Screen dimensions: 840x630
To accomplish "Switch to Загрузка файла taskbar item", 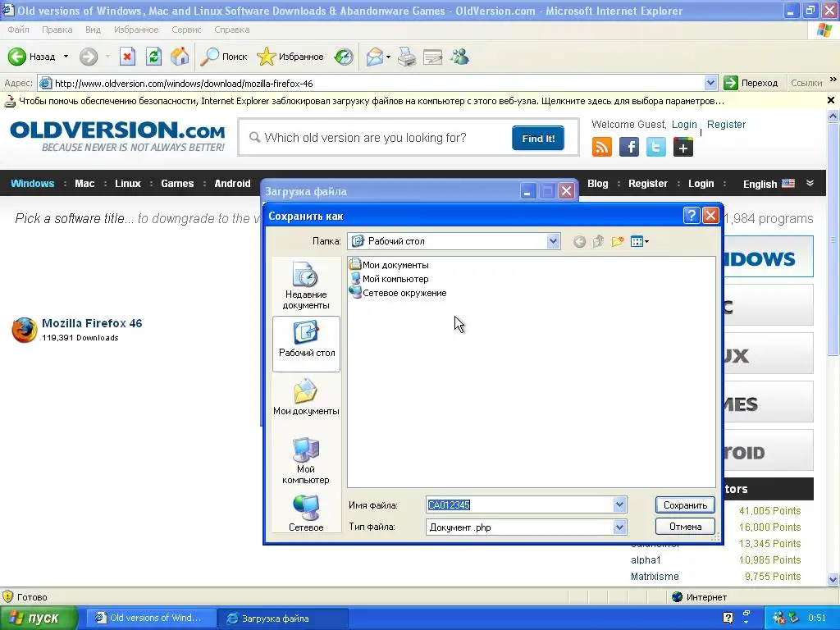I will click(283, 619).
